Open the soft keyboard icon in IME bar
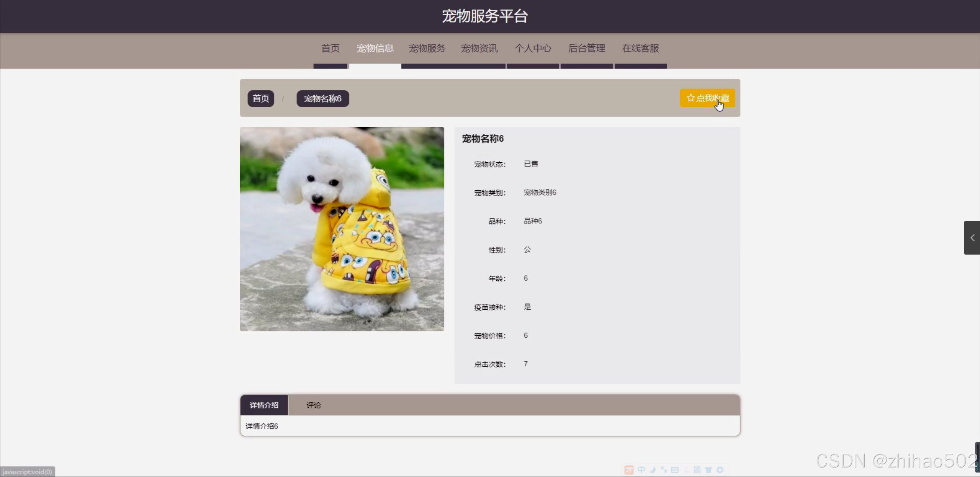Screen dimensions: 980x477 click(675, 470)
